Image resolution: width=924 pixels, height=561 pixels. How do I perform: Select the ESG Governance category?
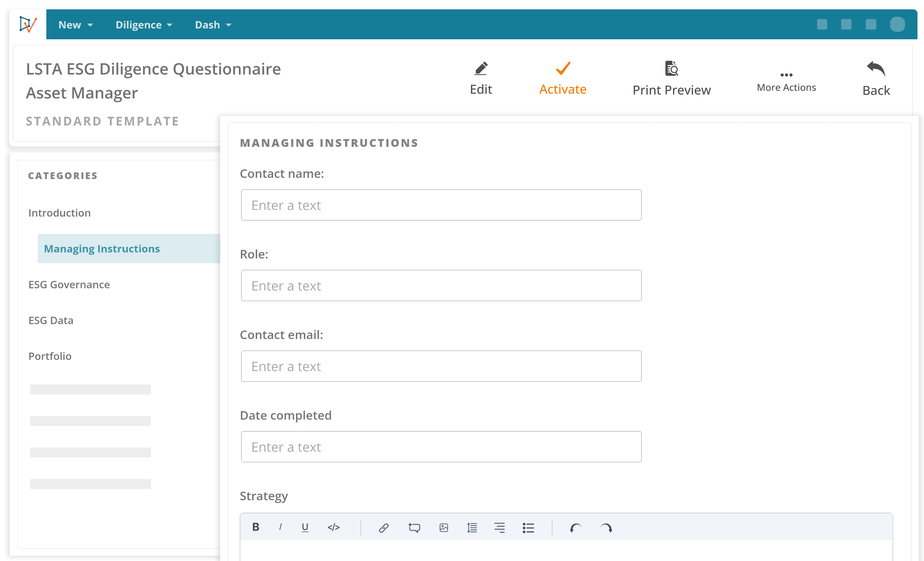(69, 285)
